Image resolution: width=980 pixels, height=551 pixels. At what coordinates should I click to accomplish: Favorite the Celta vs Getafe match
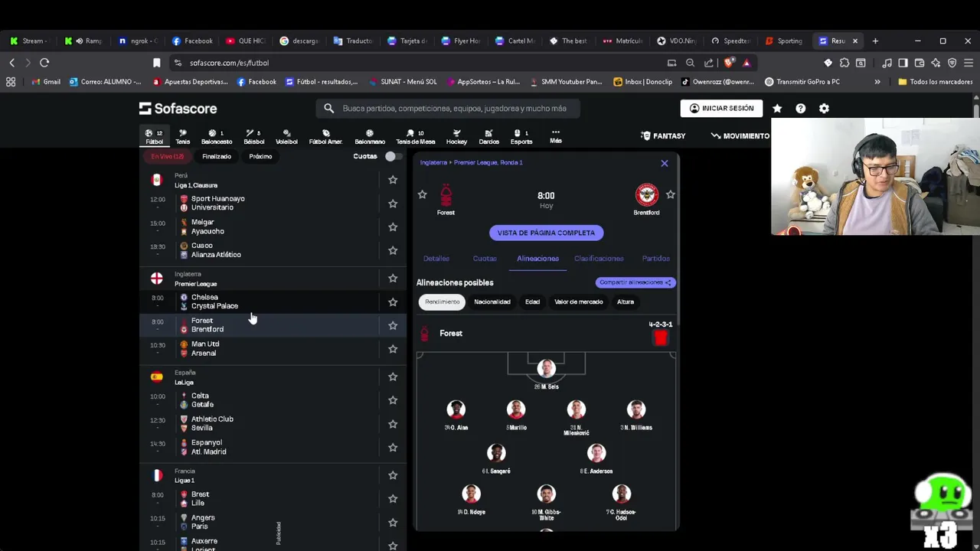click(393, 400)
